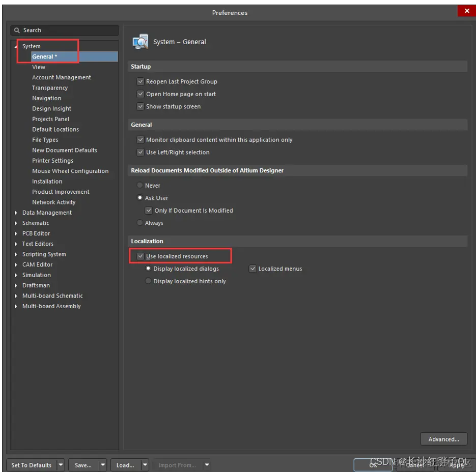Screen dimensions: 476x472
Task: Toggle Use Left/Right selection checkbox
Action: pyautogui.click(x=140, y=152)
